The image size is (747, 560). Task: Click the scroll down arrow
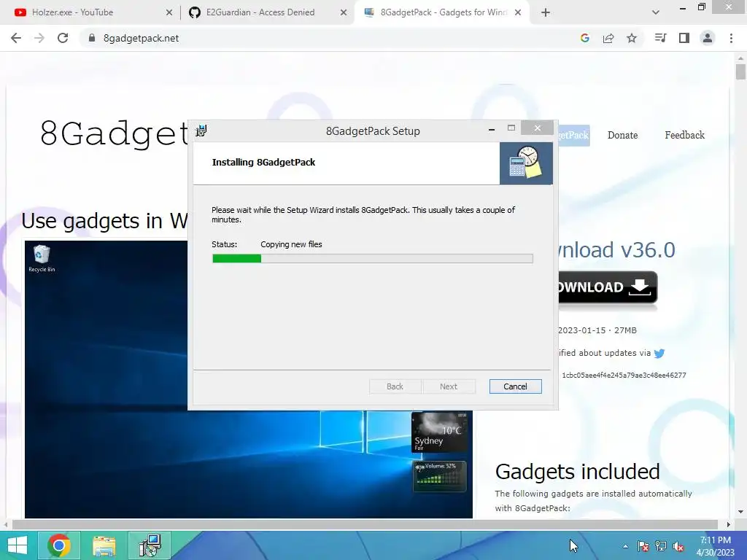click(740, 513)
